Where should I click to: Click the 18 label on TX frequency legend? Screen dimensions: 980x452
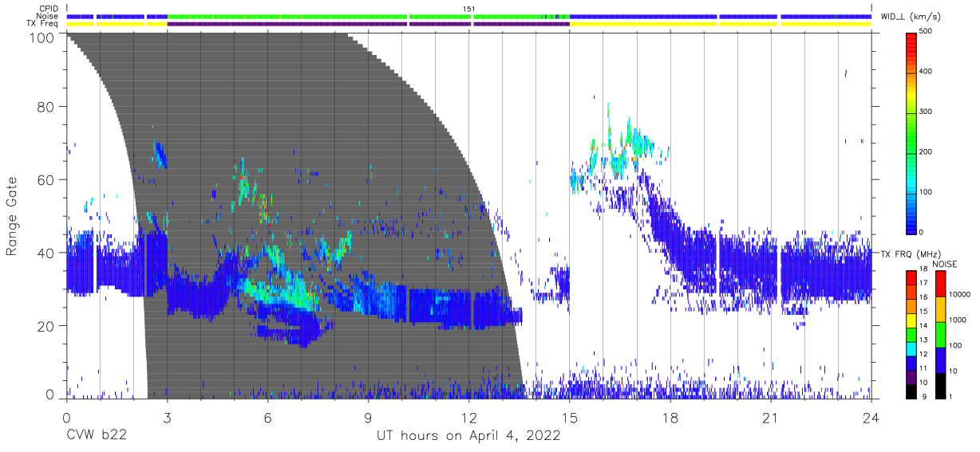(x=924, y=270)
